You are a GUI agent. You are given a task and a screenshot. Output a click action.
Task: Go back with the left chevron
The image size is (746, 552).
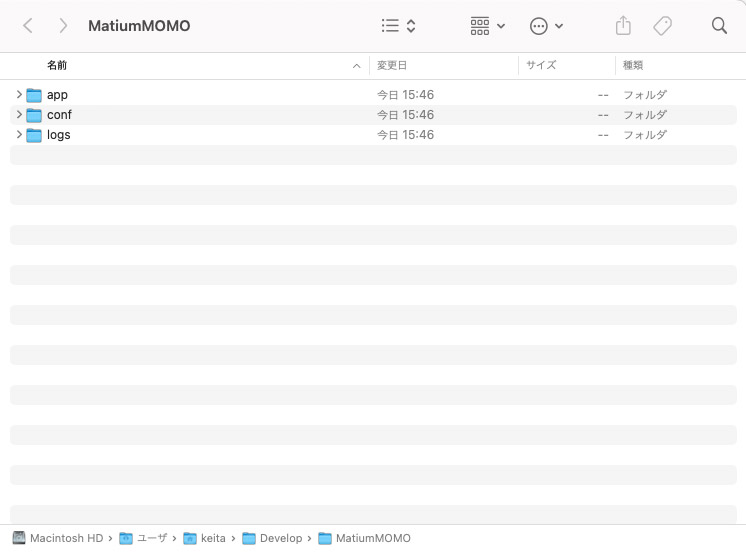click(x=28, y=26)
